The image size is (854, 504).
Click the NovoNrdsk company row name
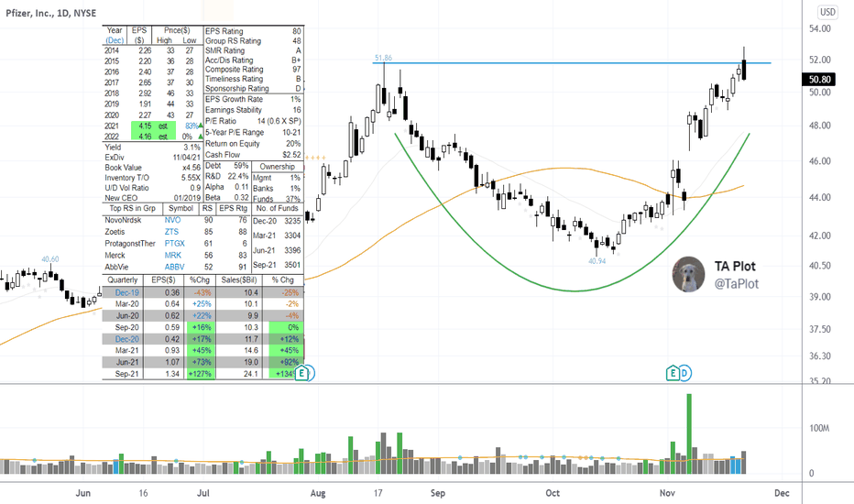pos(123,220)
